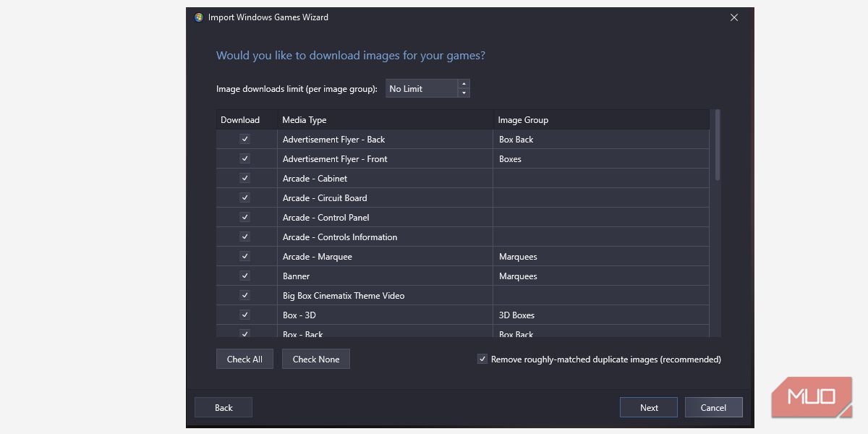
Task: Click the Image Group column header
Action: [600, 120]
